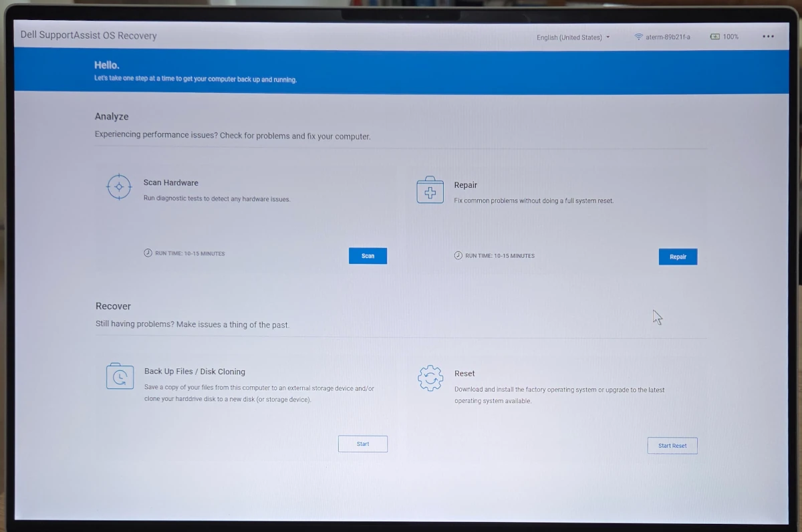Open the three-dot more options menu
Screen dimensions: 802x532
pyautogui.click(x=768, y=37)
